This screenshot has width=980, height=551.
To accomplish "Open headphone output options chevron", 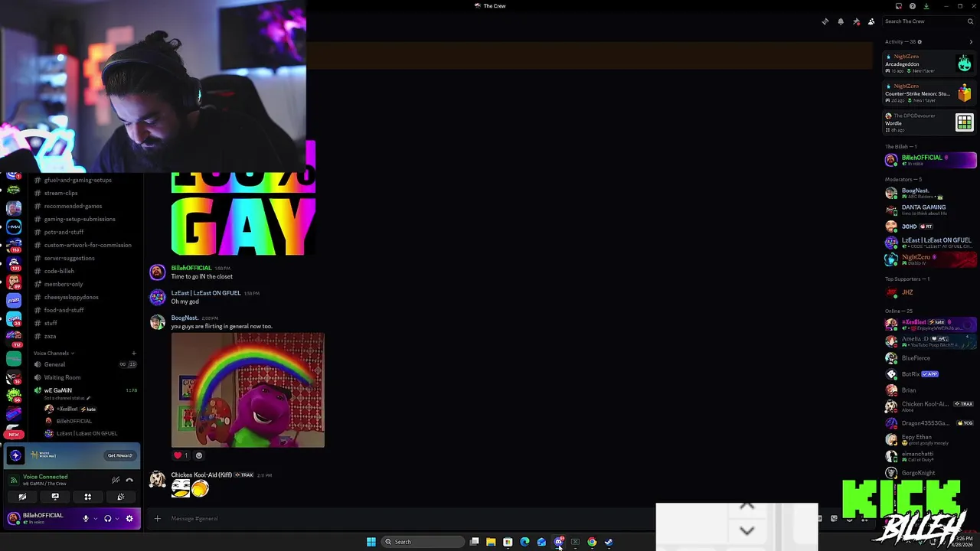I will coord(117,518).
